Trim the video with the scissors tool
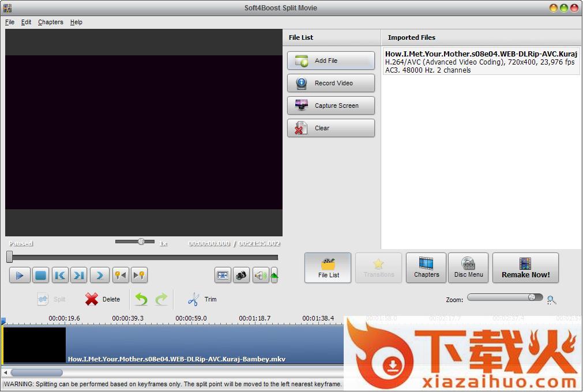Screen dimensions: 583x392 (202, 299)
